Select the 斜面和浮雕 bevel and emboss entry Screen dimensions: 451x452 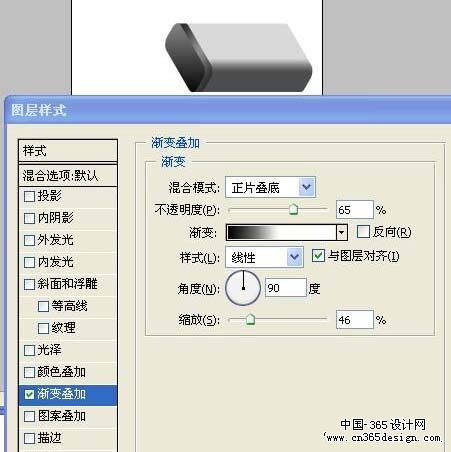click(x=67, y=284)
